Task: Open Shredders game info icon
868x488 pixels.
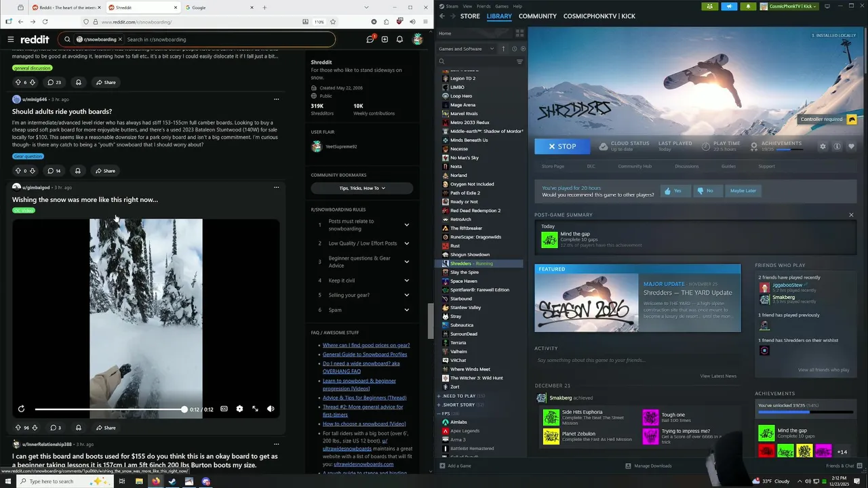Action: tap(837, 146)
